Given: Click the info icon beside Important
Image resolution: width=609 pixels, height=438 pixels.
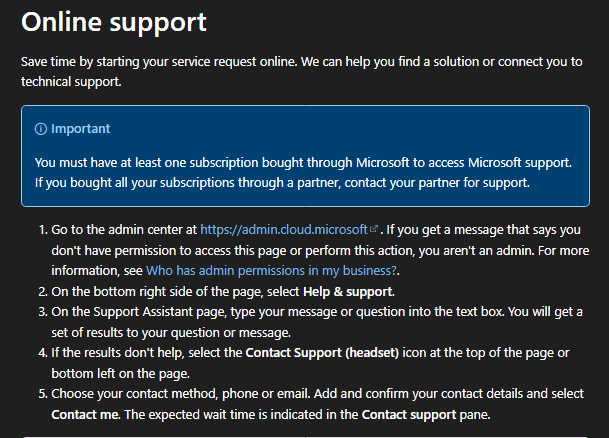Looking at the screenshot, I should point(41,129).
